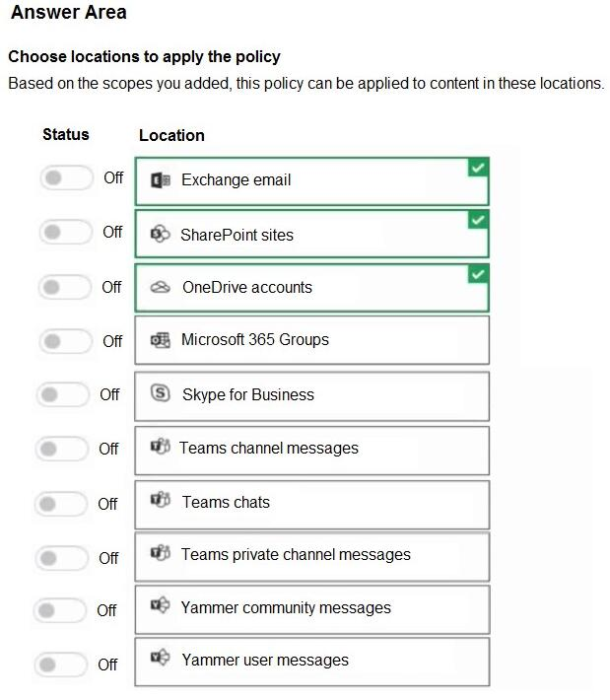The width and height of the screenshot is (610, 700).
Task: Click the Yammer community messages icon
Action: click(x=161, y=605)
